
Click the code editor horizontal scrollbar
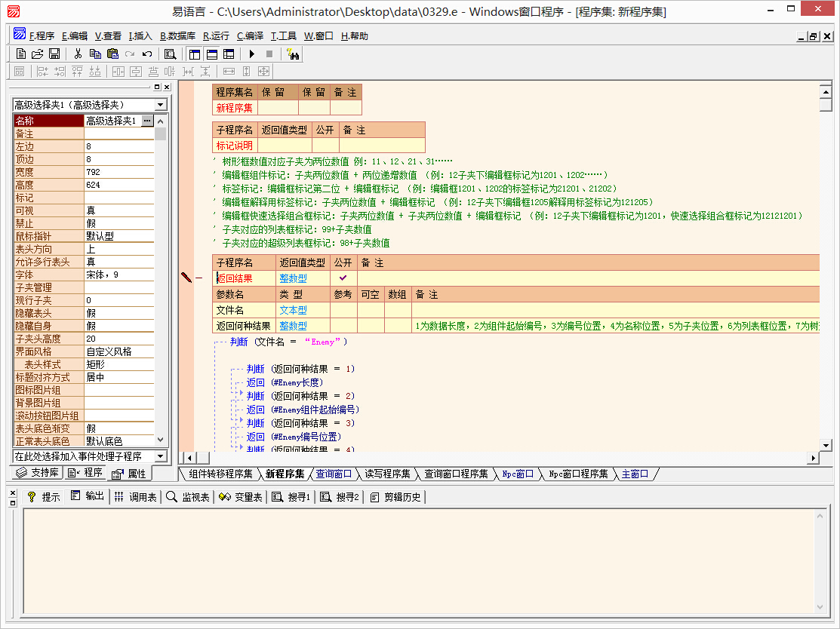(498, 458)
